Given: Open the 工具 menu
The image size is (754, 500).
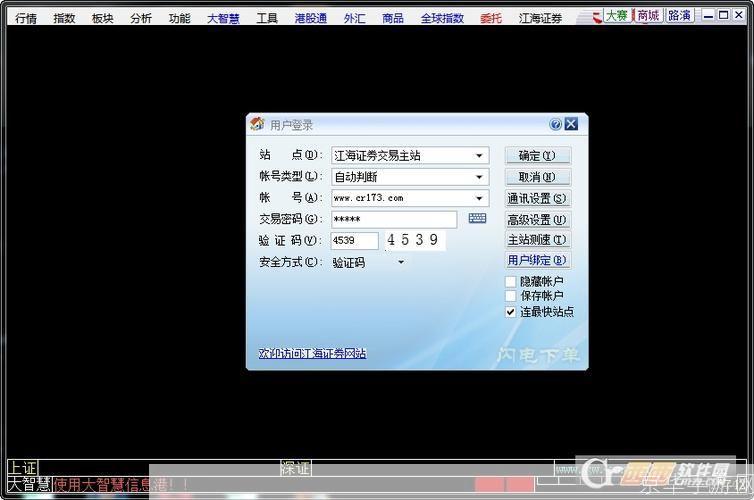Looking at the screenshot, I should click(267, 18).
